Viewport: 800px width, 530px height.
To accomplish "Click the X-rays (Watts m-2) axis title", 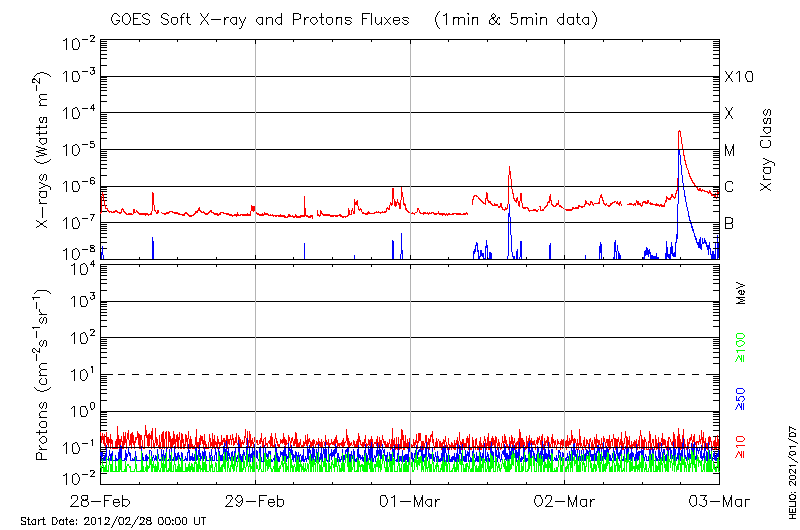I will [x=44, y=150].
